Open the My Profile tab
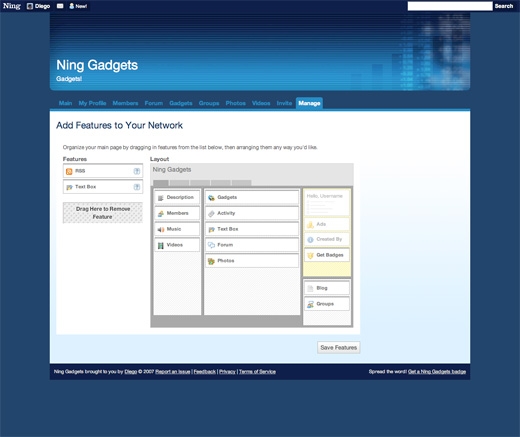The image size is (520, 437). point(92,103)
